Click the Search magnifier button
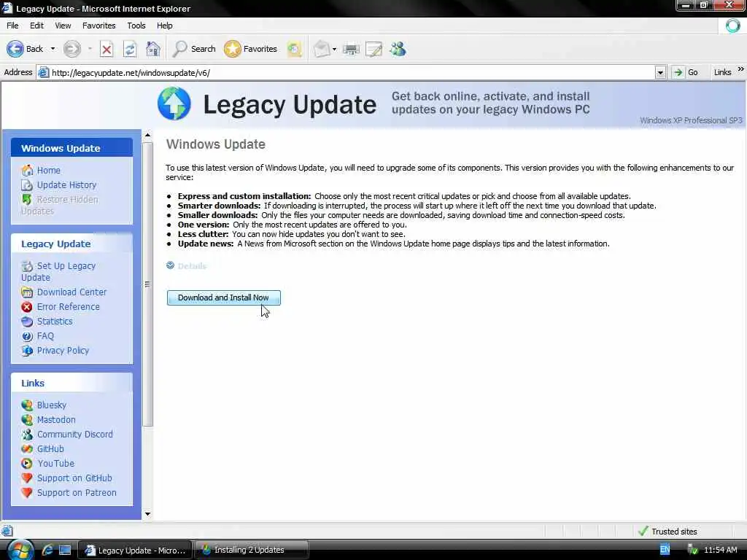Image resolution: width=747 pixels, height=560 pixels. click(x=194, y=49)
